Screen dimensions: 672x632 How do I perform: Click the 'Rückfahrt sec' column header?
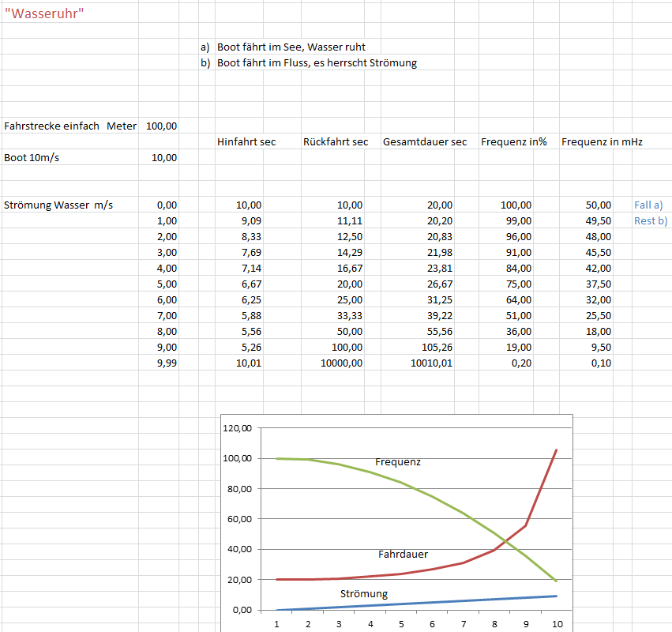coord(336,142)
